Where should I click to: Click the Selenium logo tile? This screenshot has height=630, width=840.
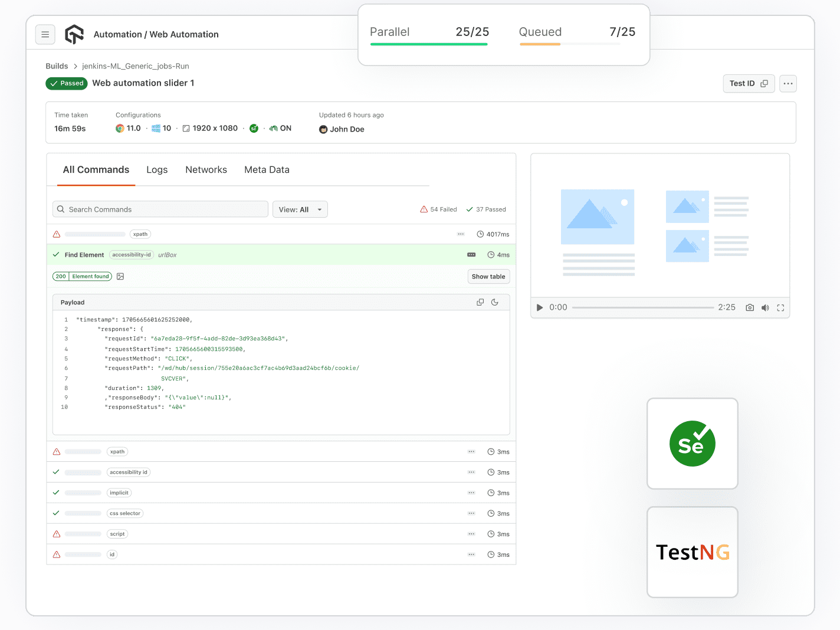coord(692,444)
